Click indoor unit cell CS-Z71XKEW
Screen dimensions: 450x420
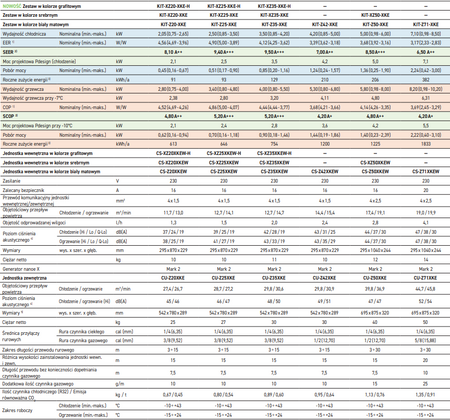426,172
